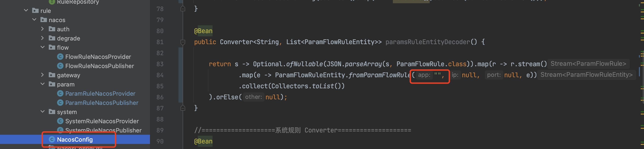Click the folder icon of the gateway package
This screenshot has height=149, width=644.
tap(52, 75)
